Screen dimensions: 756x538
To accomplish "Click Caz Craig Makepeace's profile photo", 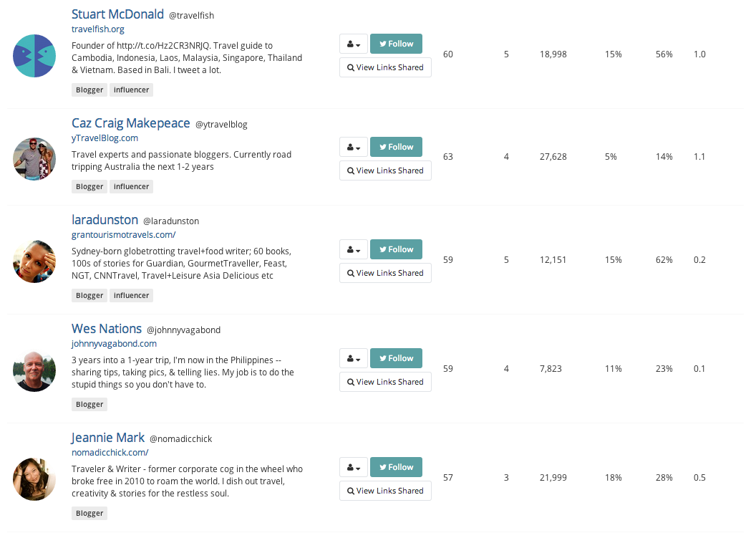I will [x=34, y=159].
